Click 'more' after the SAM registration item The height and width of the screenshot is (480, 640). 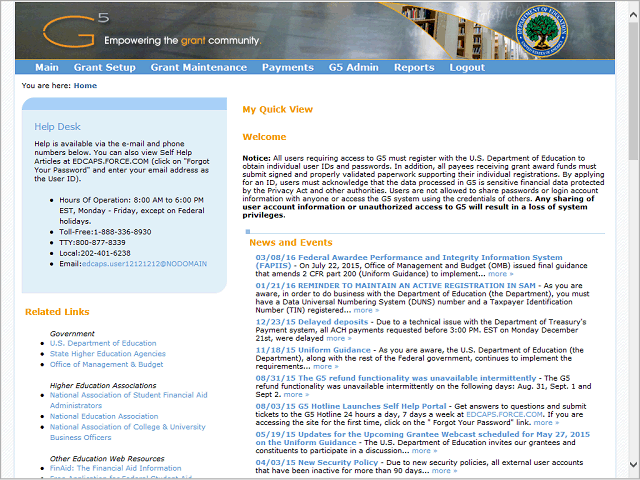pyautogui.click(x=366, y=310)
